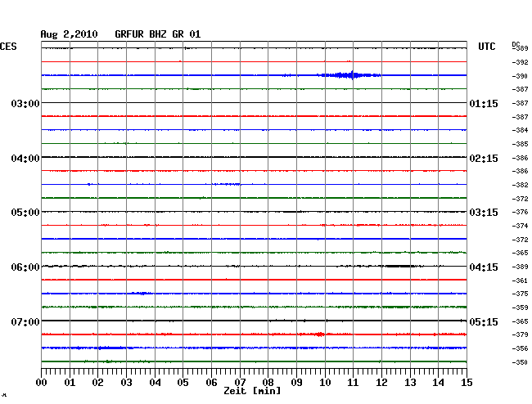Select the 07:00 local time label
Image resolution: width=532 pixels, height=404 pixels.
coord(25,321)
